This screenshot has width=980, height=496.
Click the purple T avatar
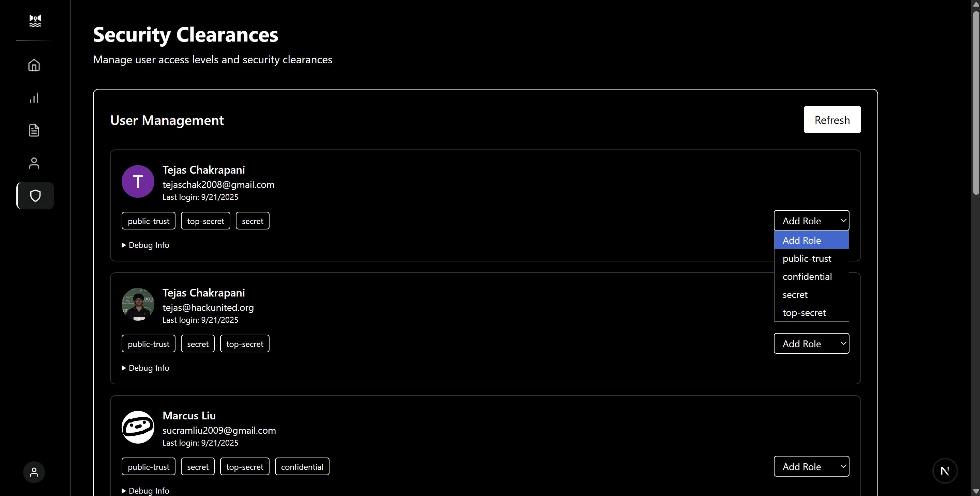pos(138,181)
